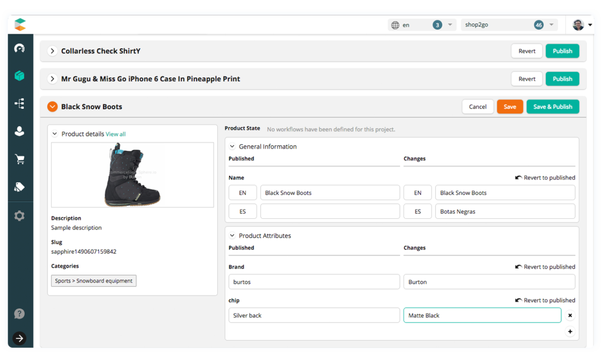Edit the Burton brand changes field
Image resolution: width=605 pixels, height=364 pixels.
(x=489, y=282)
